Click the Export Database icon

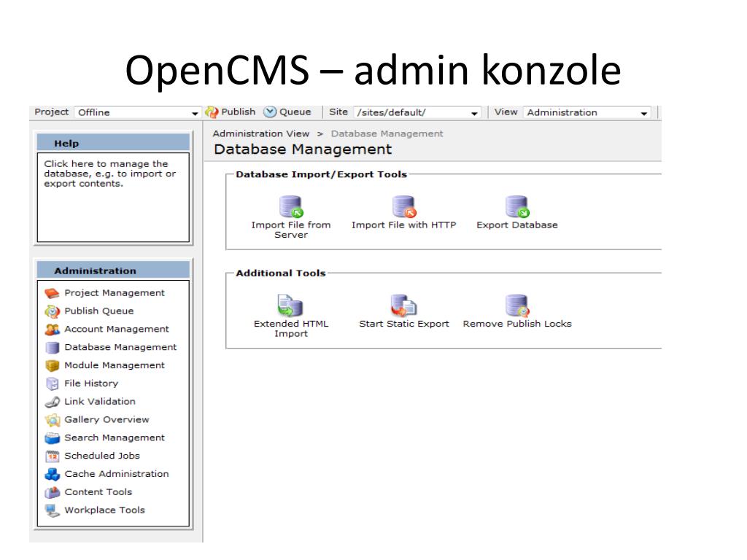517,206
